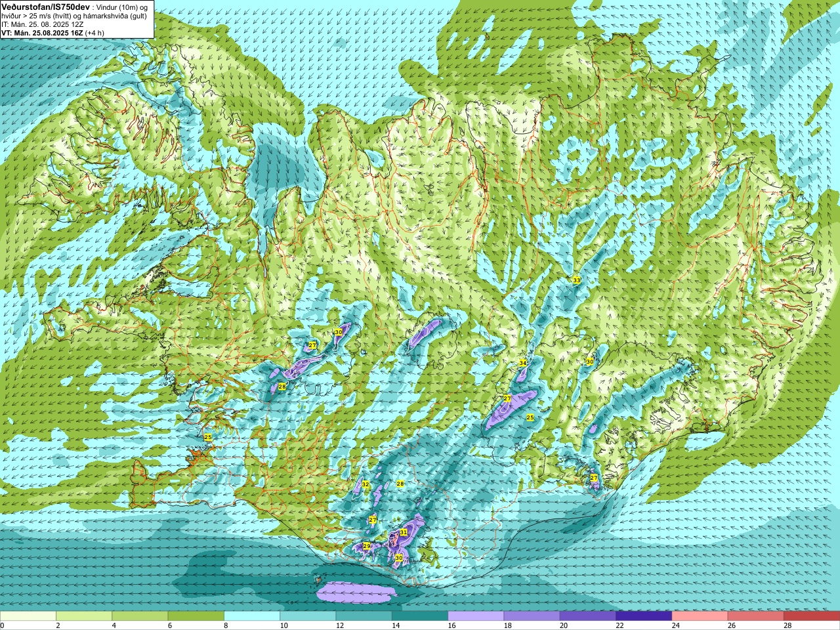
Task: Click the 22–24 m/s dark indigo legend swatch
Action: 644,616
